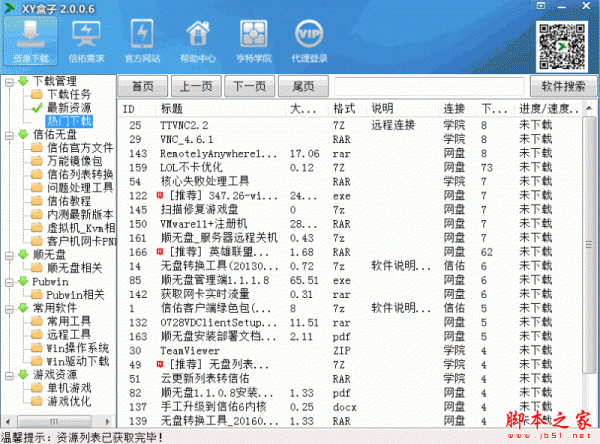Viewport: 600px width, 444px height.
Task: Select the TeamViewer row
Action: [350, 351]
